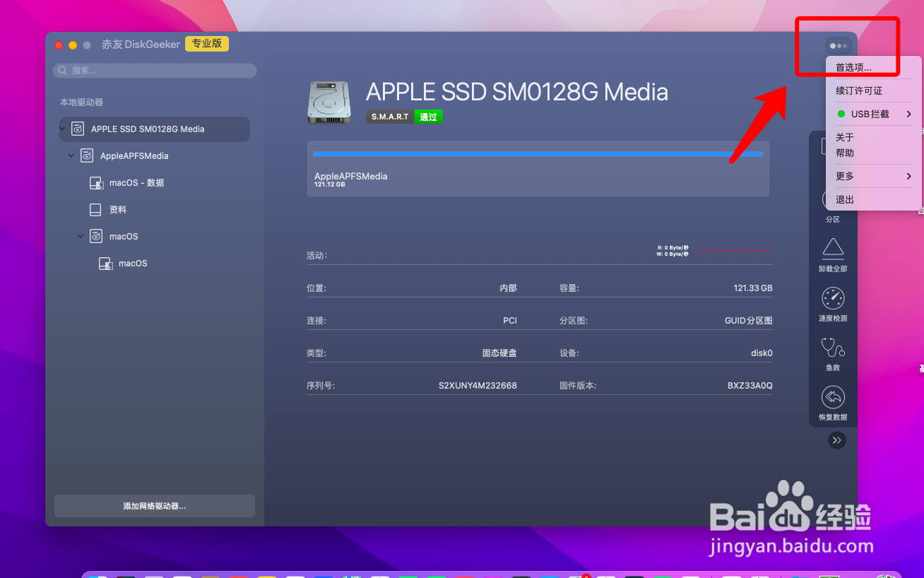Click green USB拦截 status dot
This screenshot has height=578, width=924.
tap(841, 114)
